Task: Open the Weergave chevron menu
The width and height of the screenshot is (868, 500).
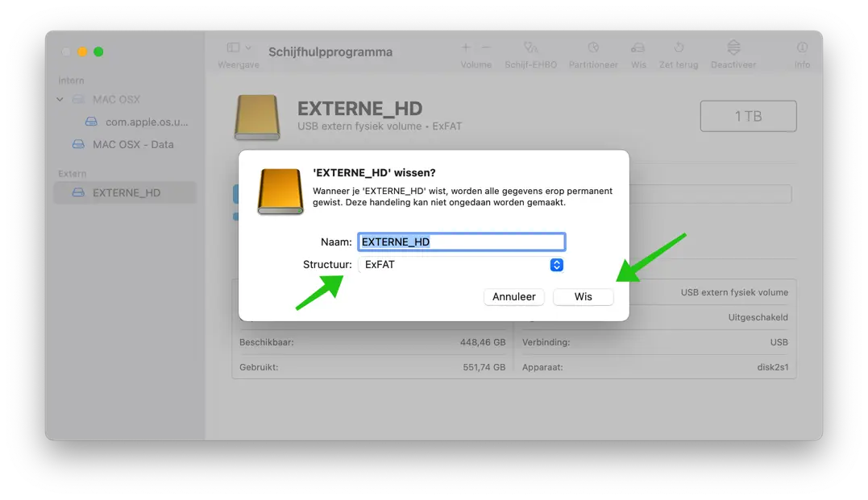Action: tap(248, 48)
